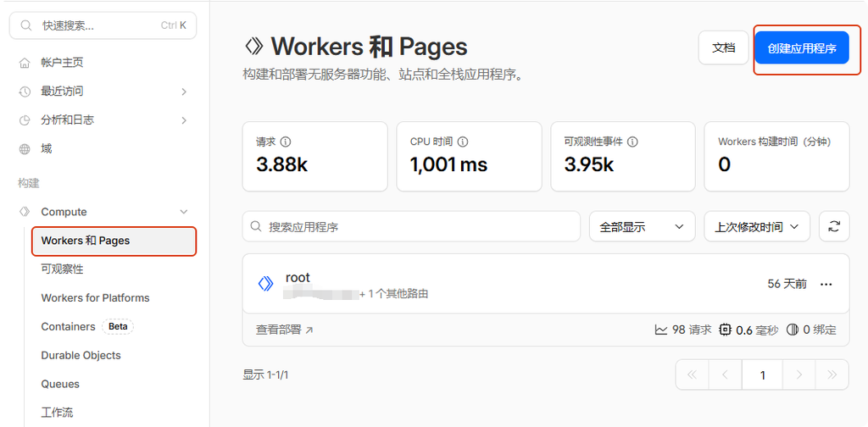This screenshot has height=427, width=868.
Task: Go to previous page arrow
Action: click(x=725, y=375)
